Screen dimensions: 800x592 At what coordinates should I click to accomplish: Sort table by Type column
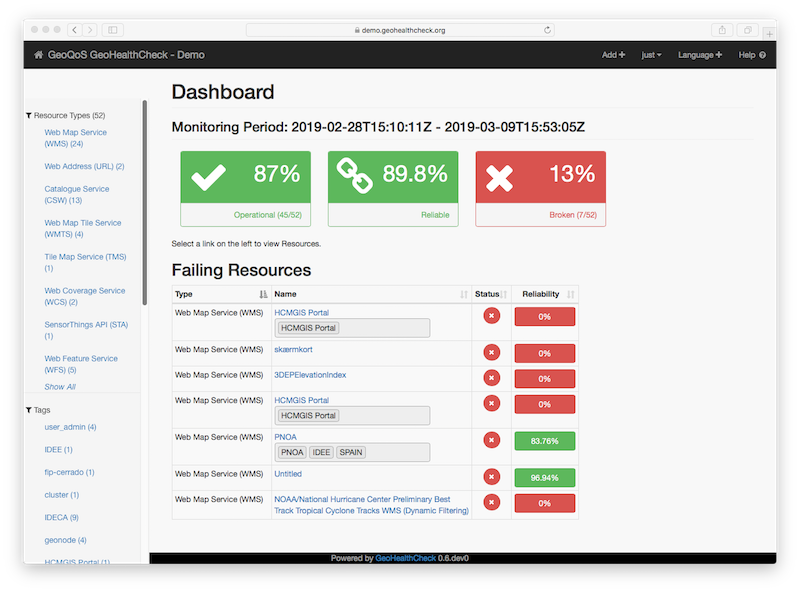point(263,294)
